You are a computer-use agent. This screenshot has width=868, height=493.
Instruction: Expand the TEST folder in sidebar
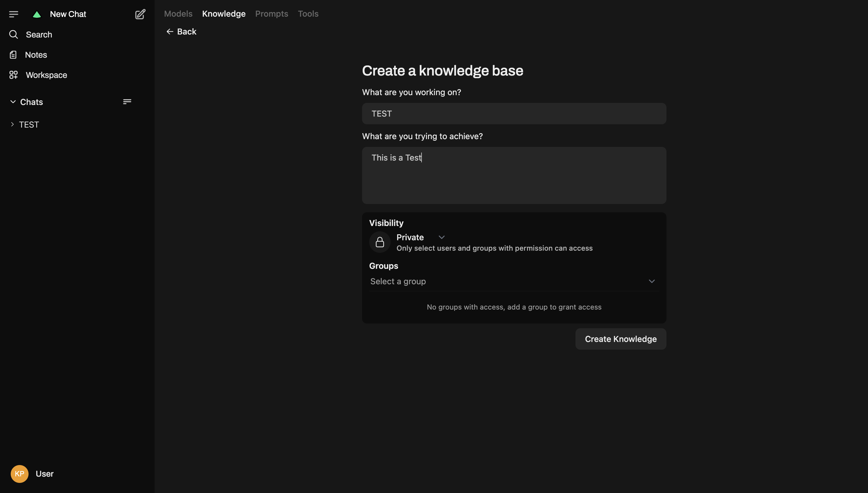point(12,125)
